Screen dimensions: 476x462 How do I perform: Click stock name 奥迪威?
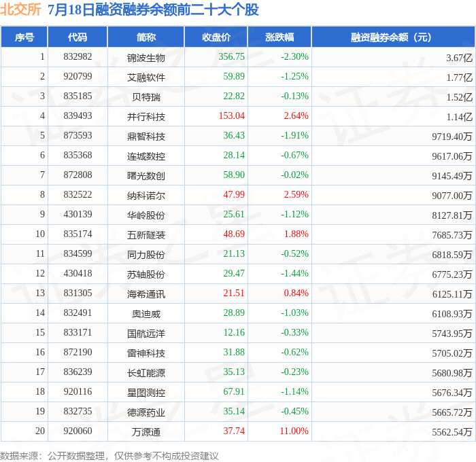(x=146, y=314)
